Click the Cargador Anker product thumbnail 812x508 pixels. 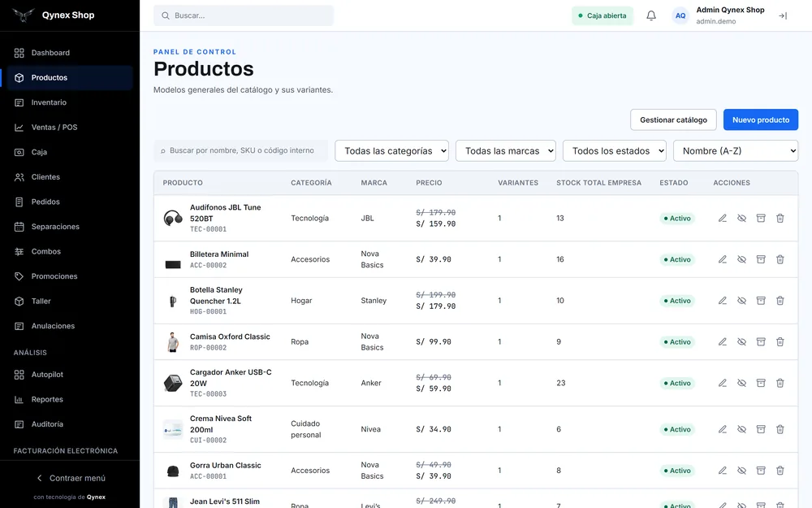173,383
